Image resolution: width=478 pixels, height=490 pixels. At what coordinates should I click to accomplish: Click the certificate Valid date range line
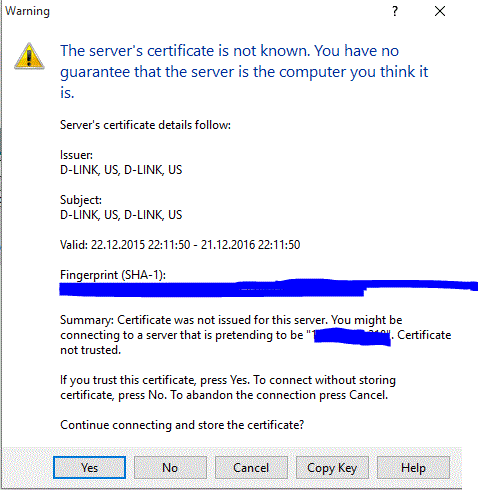pyautogui.click(x=180, y=245)
